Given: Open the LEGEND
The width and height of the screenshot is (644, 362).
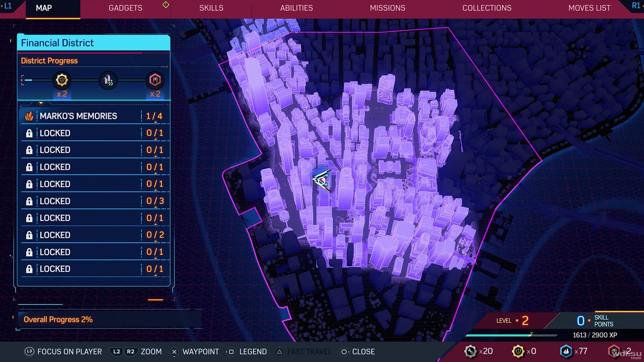Looking at the screenshot, I should tap(253, 352).
